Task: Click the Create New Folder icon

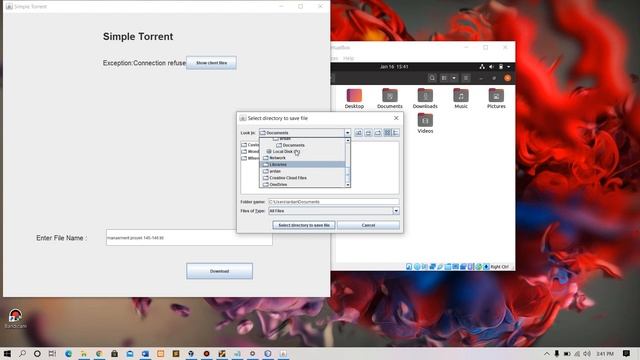Action: 378,133
